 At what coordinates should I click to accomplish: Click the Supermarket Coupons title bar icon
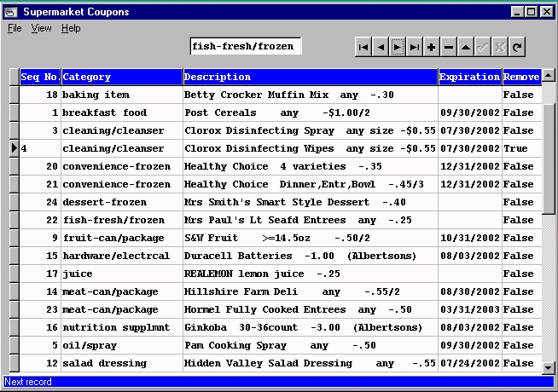tap(11, 12)
